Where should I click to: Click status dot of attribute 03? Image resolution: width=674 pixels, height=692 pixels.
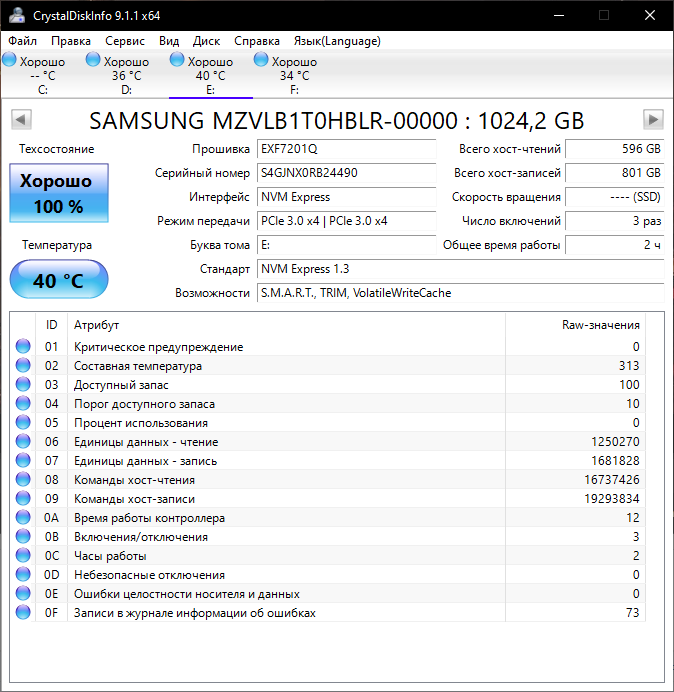tap(23, 384)
